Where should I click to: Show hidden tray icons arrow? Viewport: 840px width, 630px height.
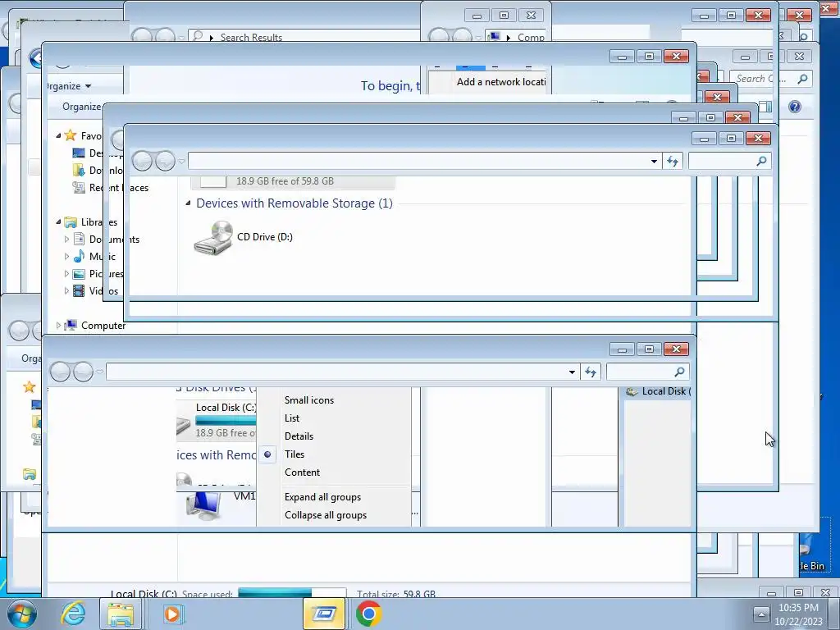click(x=761, y=614)
